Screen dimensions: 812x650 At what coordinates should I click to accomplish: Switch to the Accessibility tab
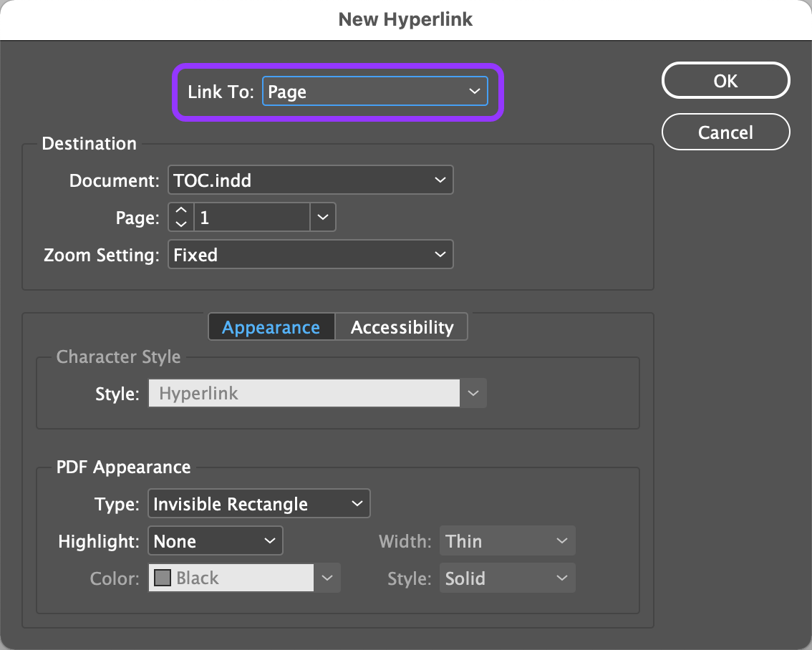402,327
